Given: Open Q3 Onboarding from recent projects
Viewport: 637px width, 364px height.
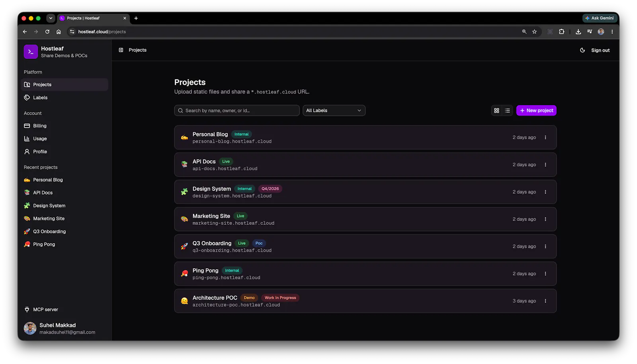Looking at the screenshot, I should point(64,232).
